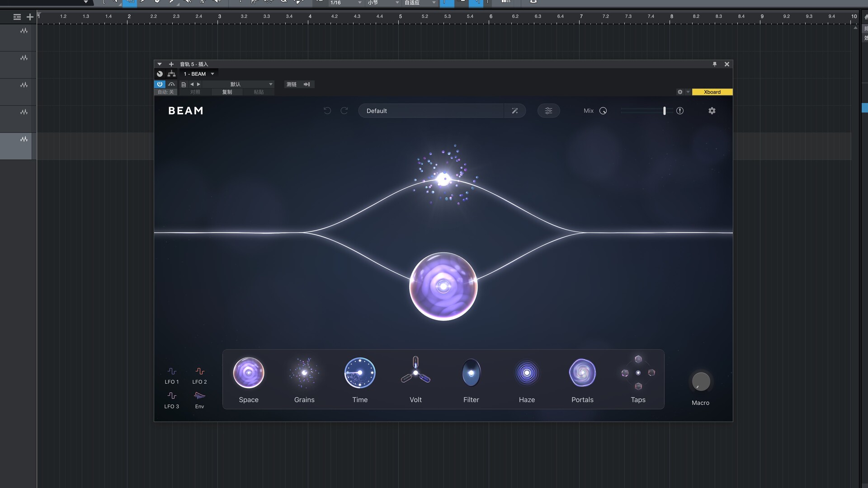Switch to the LFO 2 tab
This screenshot has height=488, width=868.
coord(200,374)
